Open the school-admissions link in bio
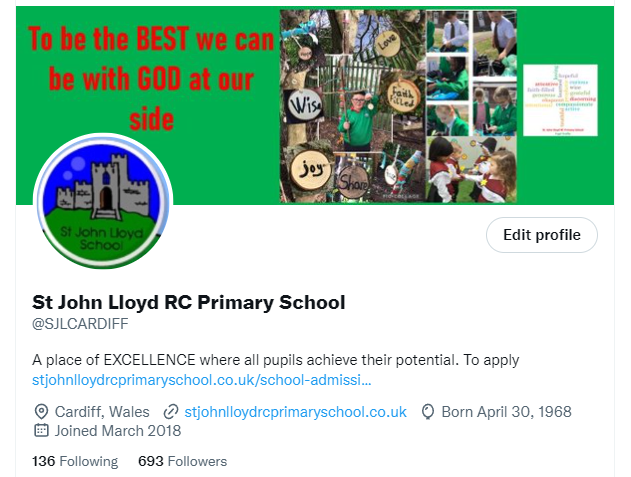Viewport: 631px width, 477px height. click(202, 380)
